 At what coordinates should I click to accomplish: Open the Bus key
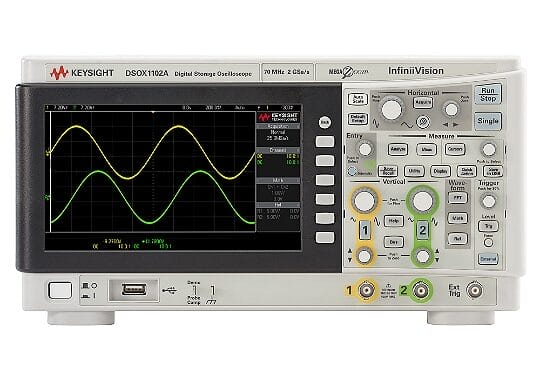(x=394, y=242)
